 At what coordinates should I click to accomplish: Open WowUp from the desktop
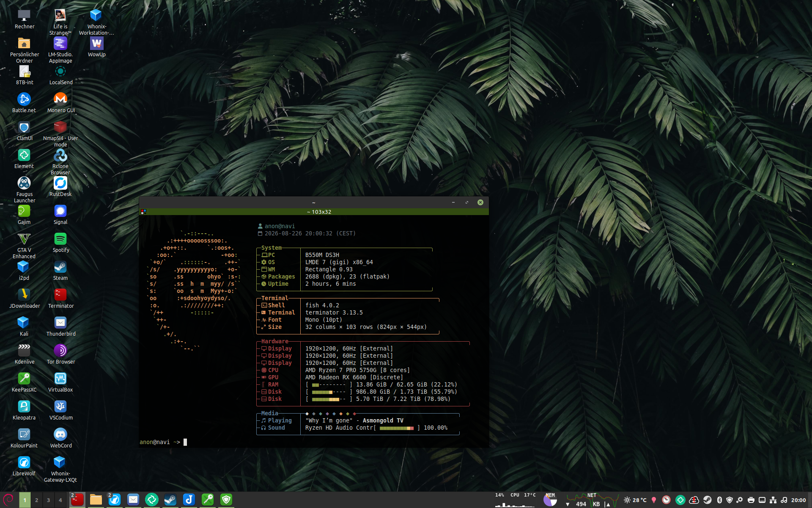coord(96,47)
